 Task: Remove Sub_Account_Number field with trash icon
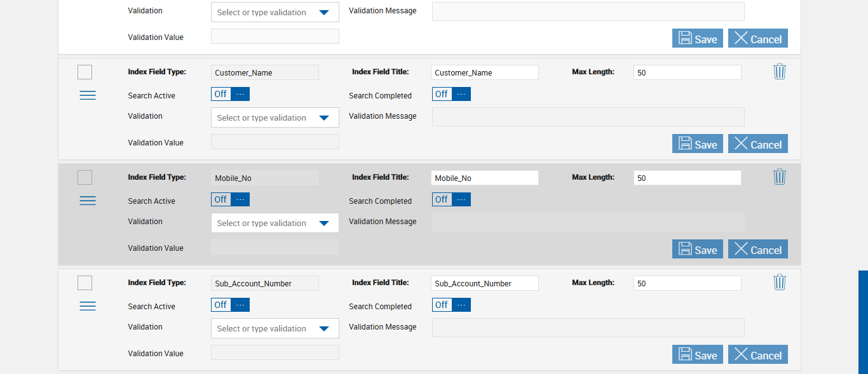click(x=780, y=283)
